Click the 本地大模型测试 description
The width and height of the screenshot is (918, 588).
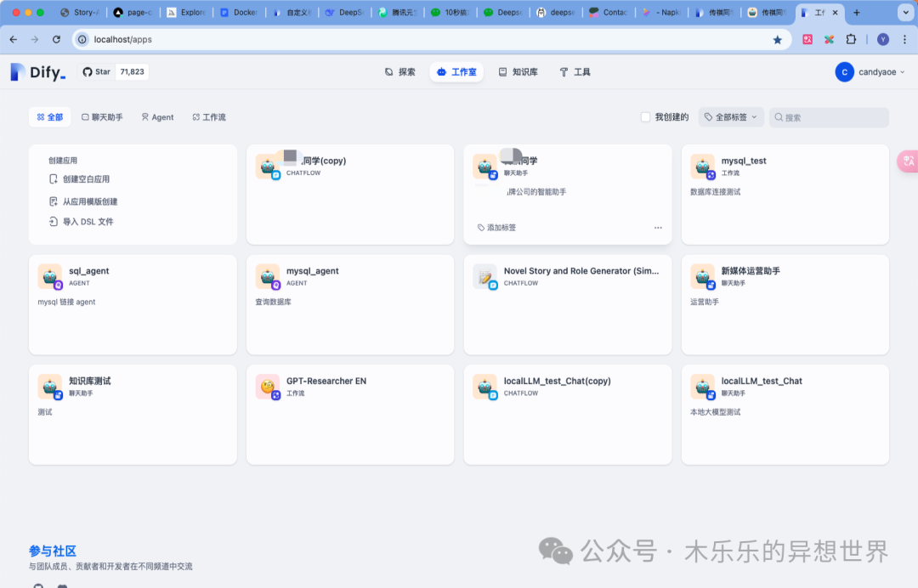click(x=716, y=412)
